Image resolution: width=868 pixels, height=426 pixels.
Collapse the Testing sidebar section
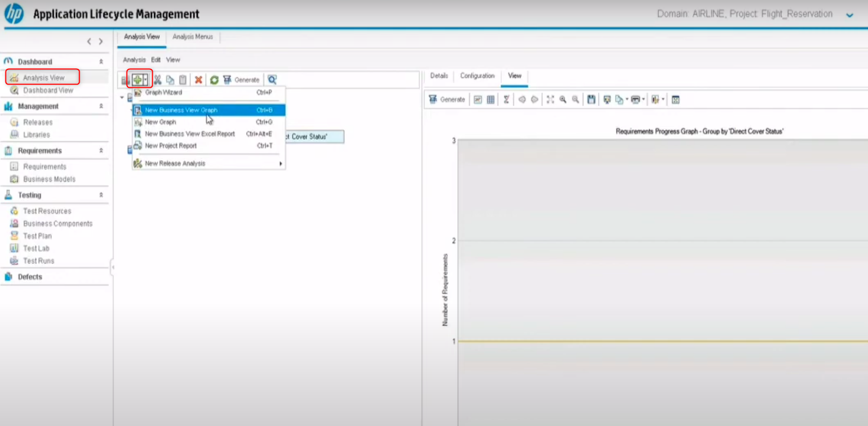pos(101,195)
